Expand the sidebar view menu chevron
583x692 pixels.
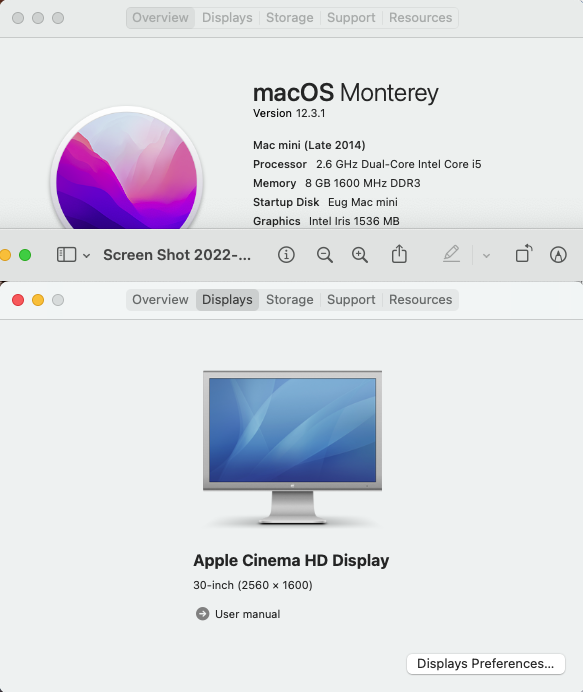coord(87,256)
